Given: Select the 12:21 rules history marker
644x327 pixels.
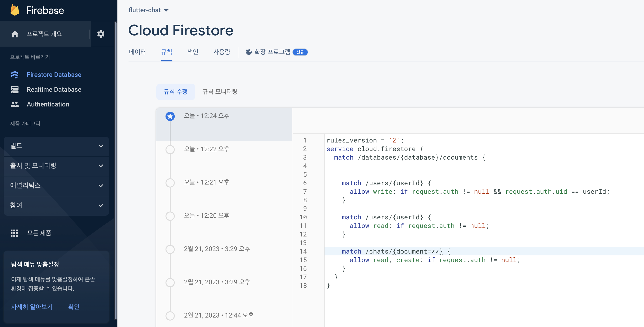Looking at the screenshot, I should click(170, 183).
